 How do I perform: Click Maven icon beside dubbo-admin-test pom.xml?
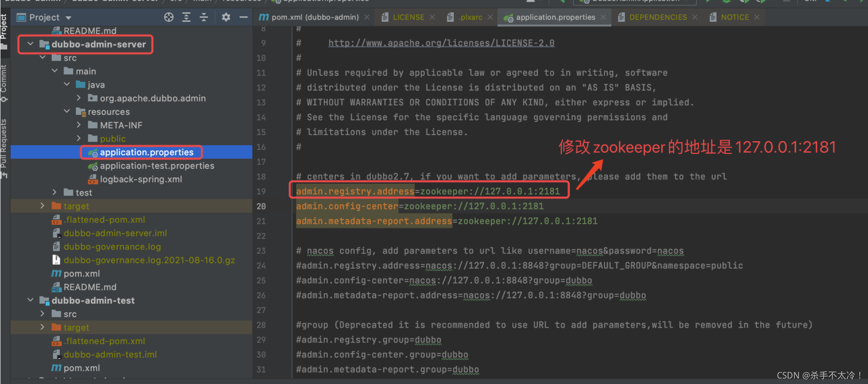coord(56,368)
